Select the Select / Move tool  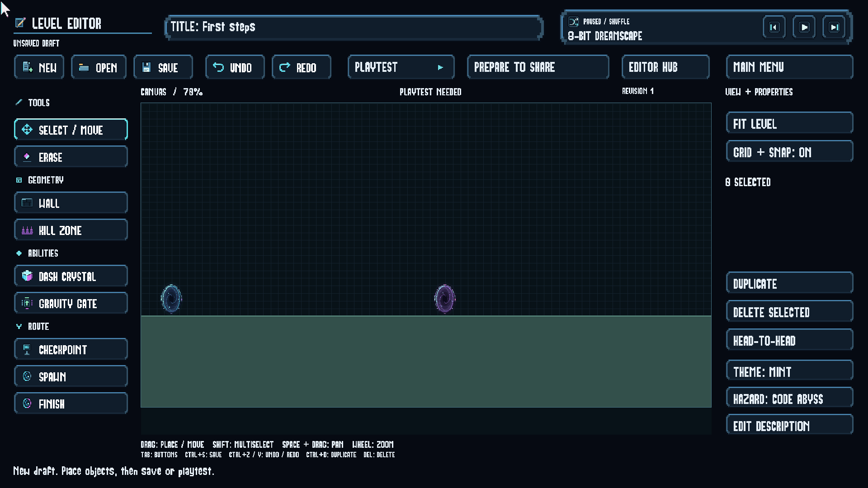coord(71,130)
